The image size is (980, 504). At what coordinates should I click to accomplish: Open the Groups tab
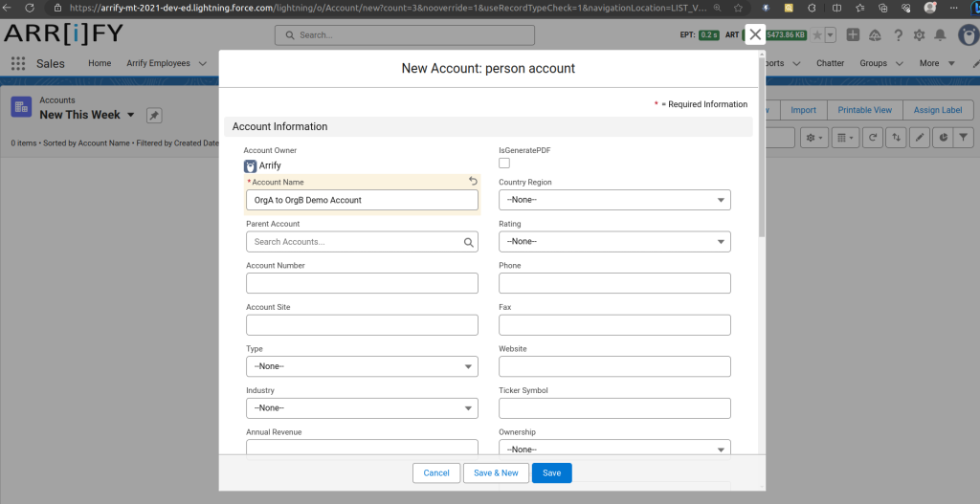pos(873,63)
